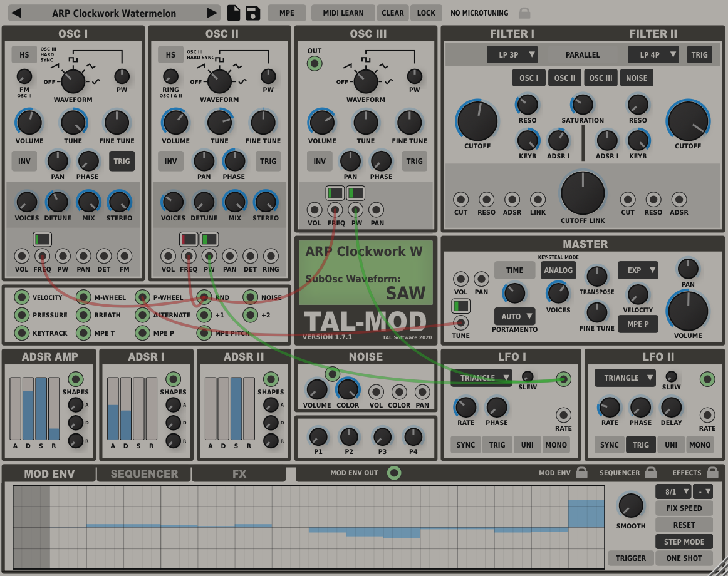Enable TRIG on OSC I

(122, 161)
